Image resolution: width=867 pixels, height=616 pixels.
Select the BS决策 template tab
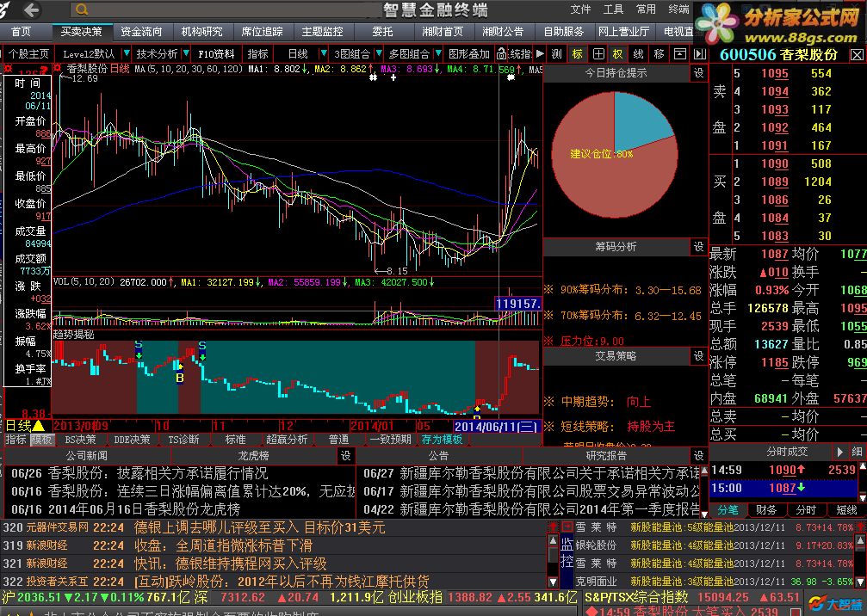point(80,440)
